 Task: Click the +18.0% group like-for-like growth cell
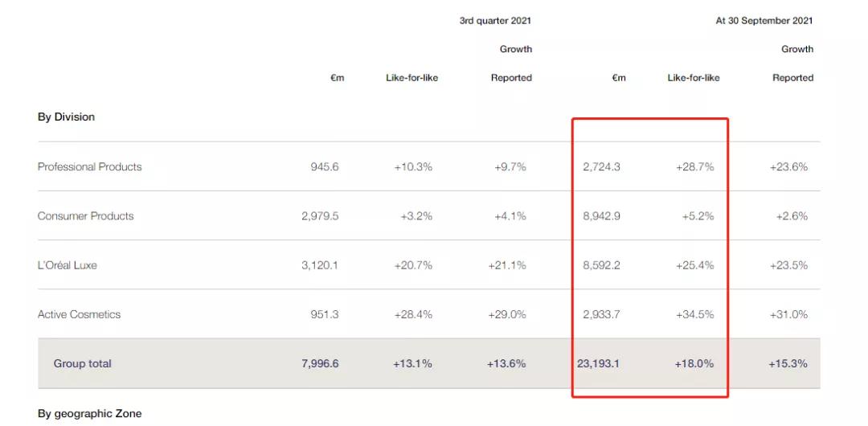[x=694, y=363]
